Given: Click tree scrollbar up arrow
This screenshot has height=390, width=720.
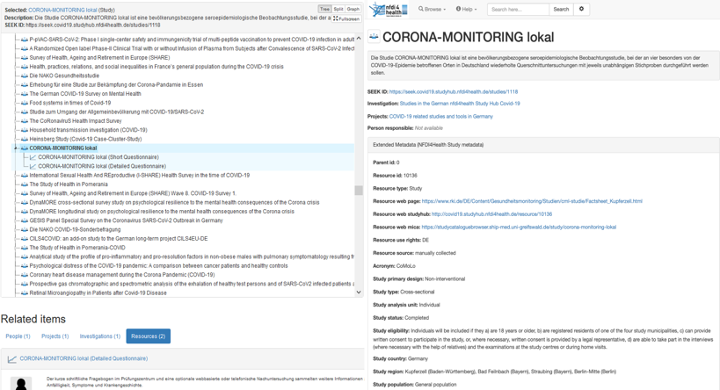Looking at the screenshot, I should (x=359, y=39).
